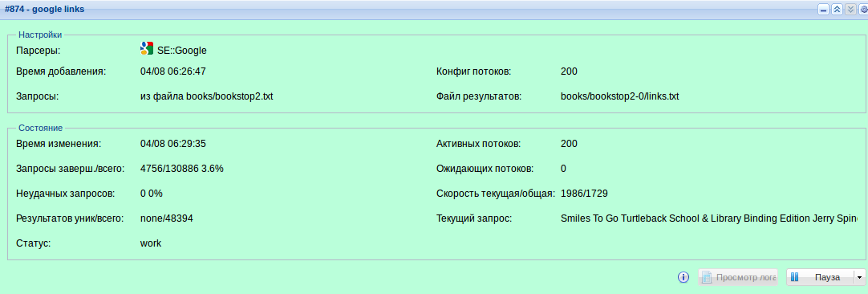Open the log viewer via Просмотр лога
This screenshot has width=868, height=294.
coord(738,277)
